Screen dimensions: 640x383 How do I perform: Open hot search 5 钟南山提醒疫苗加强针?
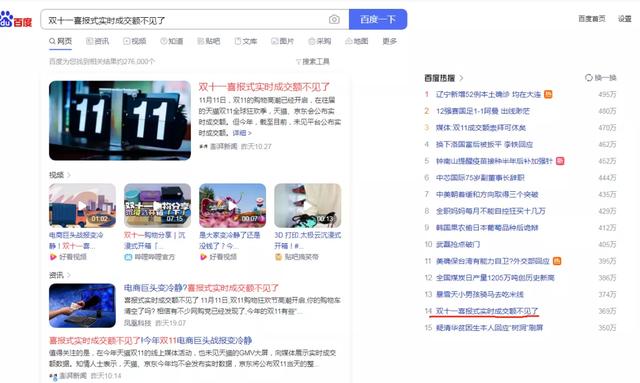click(494, 161)
